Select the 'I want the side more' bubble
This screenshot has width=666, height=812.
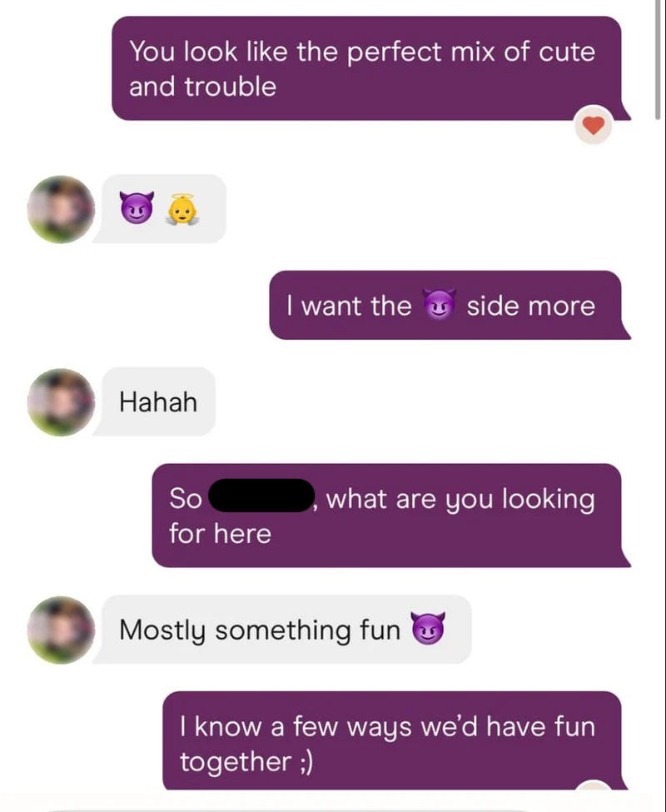click(450, 305)
